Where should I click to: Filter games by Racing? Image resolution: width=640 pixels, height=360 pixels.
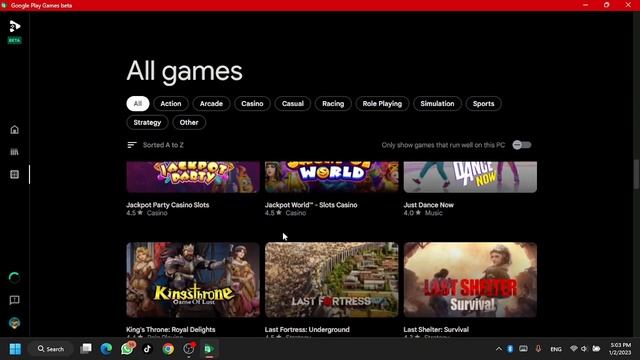[333, 104]
